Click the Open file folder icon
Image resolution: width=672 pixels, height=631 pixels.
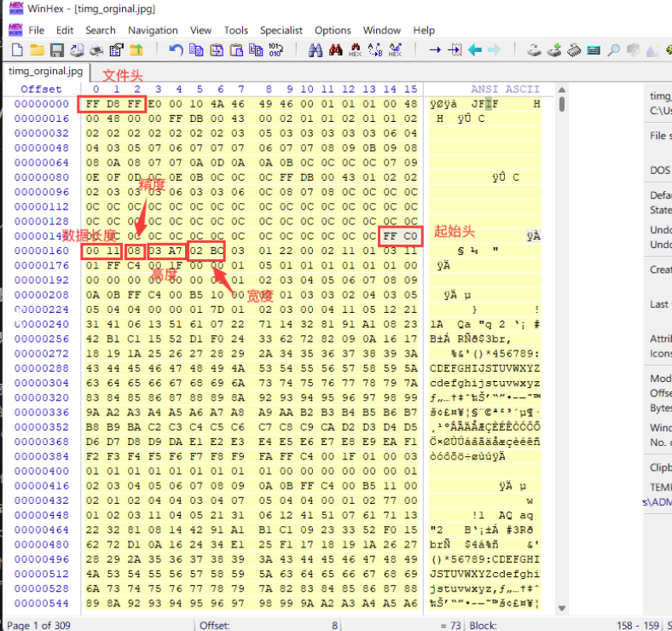[38, 50]
